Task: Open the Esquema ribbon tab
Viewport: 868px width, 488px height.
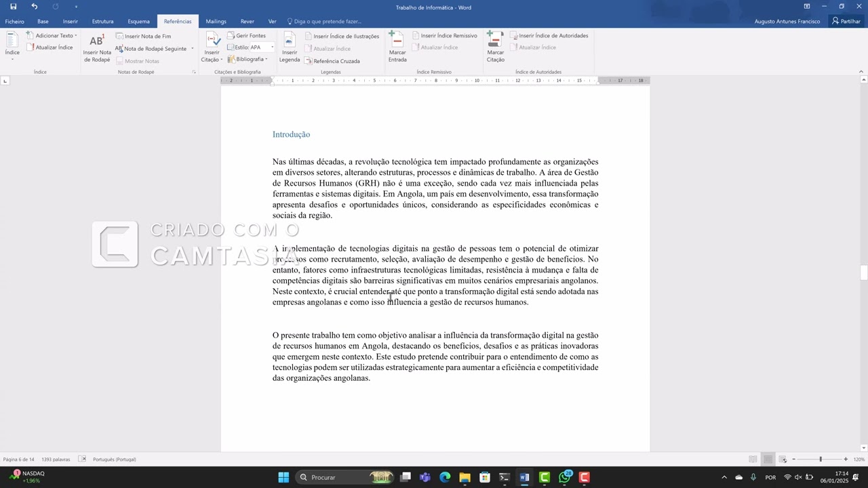Action: 138,22
